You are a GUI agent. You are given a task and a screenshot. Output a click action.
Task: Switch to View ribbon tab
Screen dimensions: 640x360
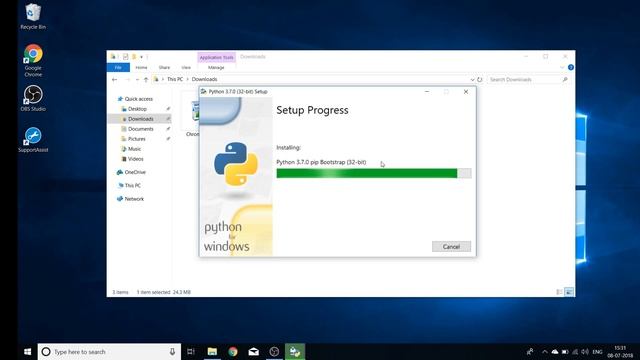(186, 67)
